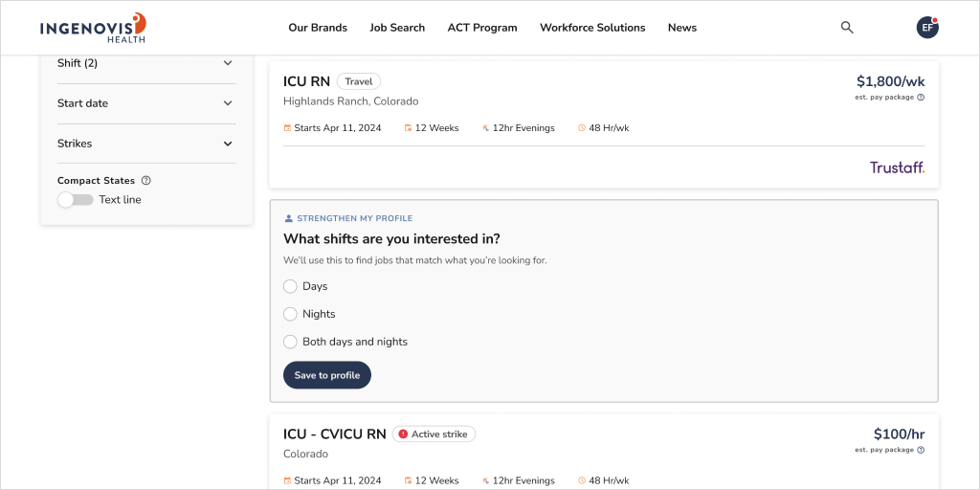This screenshot has width=980, height=490.
Task: Click help icon beside $1,800/wk pay package
Action: tap(921, 98)
